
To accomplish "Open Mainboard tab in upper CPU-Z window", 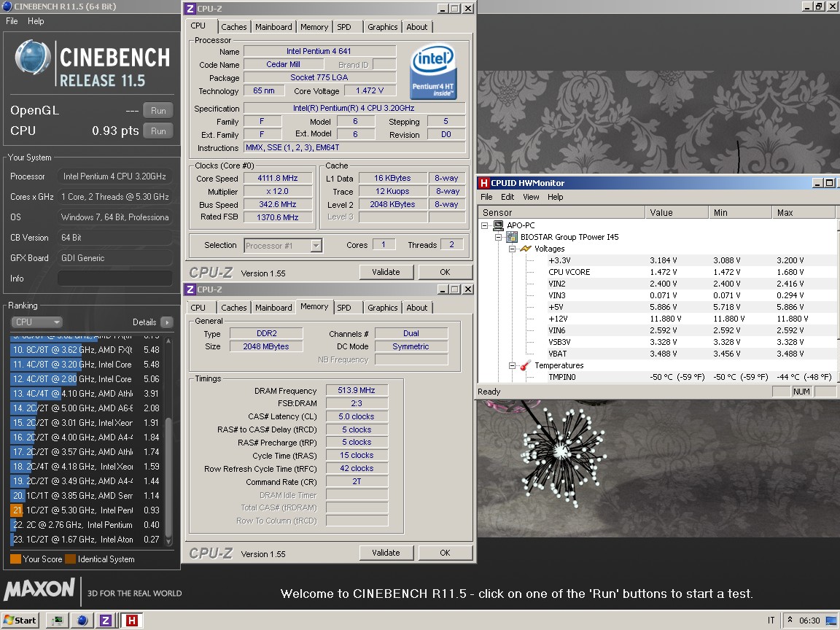I will pyautogui.click(x=273, y=27).
